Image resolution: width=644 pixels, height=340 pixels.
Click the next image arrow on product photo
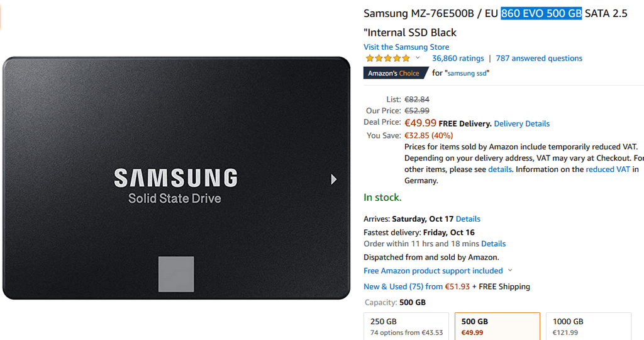coord(333,179)
